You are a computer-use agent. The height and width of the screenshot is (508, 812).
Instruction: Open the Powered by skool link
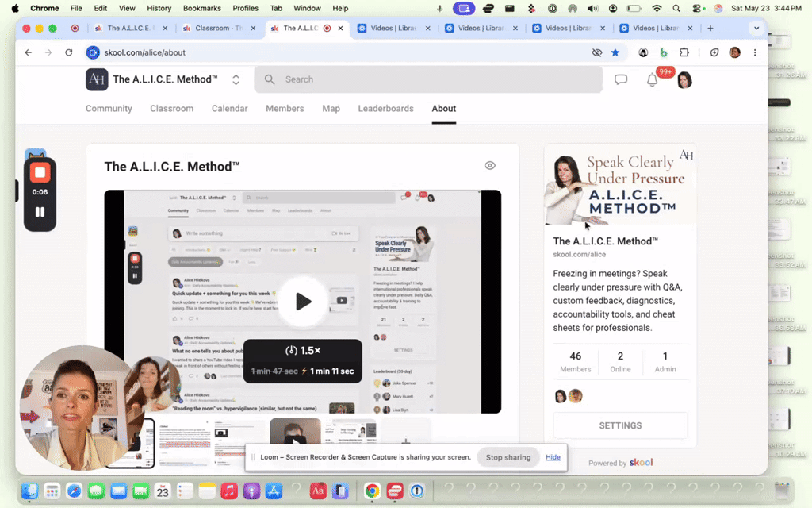(x=620, y=463)
